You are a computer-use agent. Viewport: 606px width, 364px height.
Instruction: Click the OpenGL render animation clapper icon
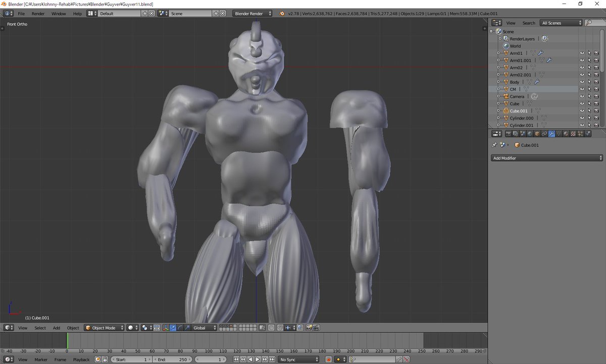coord(316,328)
